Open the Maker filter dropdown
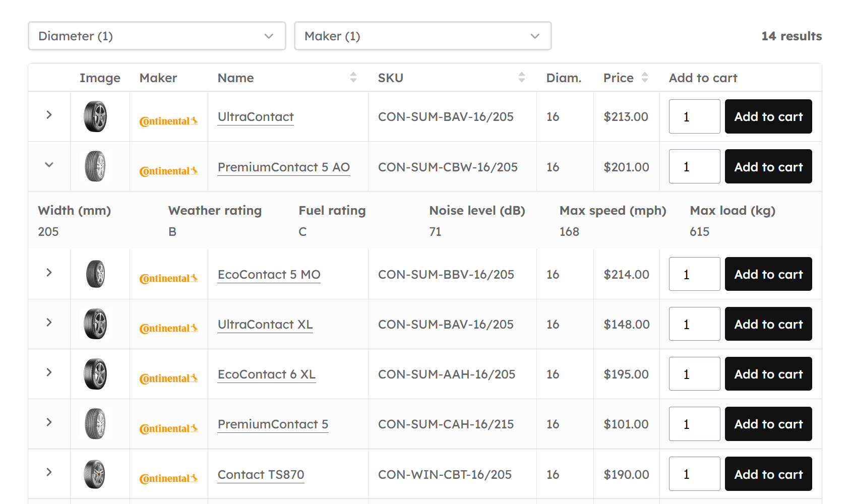 pyautogui.click(x=422, y=36)
